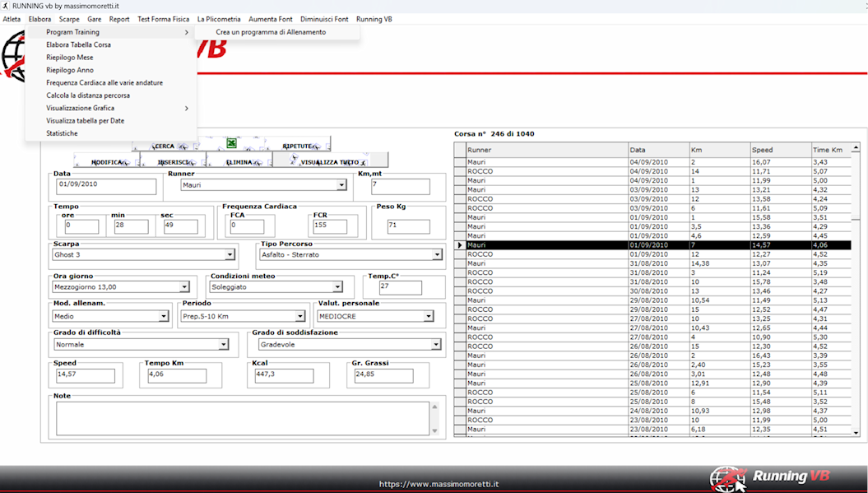Open the Grado di soddisfazione dropdown
This screenshot has height=493, width=868.
click(436, 345)
